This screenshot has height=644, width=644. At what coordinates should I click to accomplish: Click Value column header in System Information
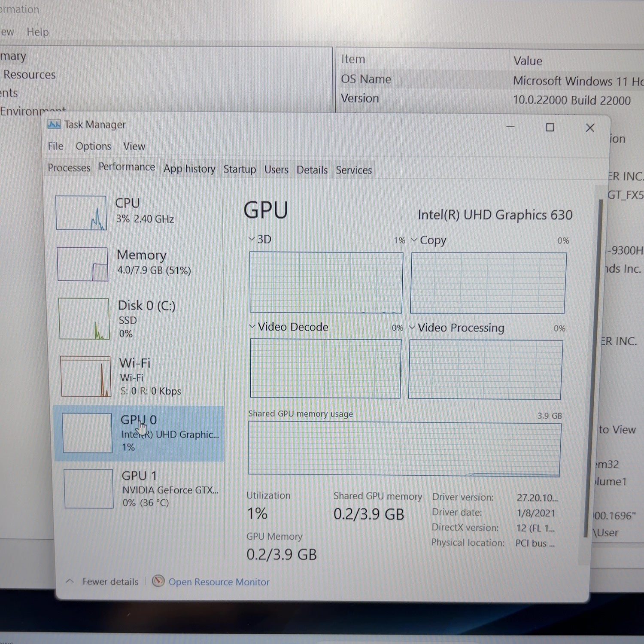click(x=528, y=61)
